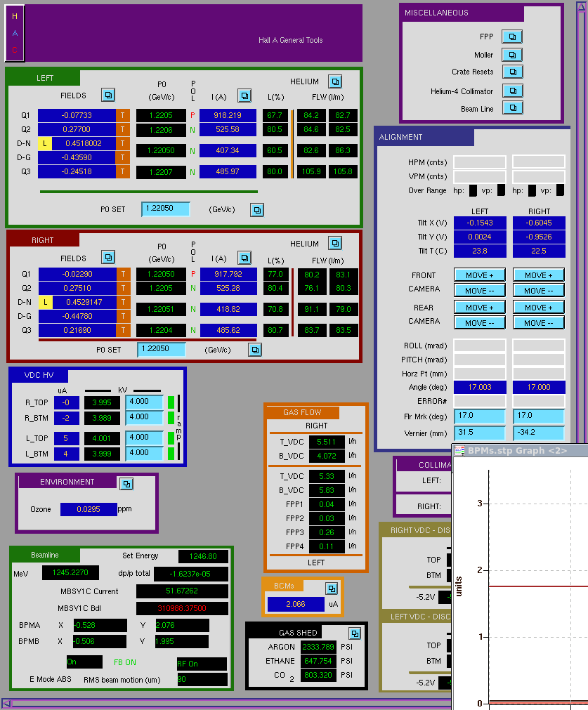Viewport: 588px width, 710px height.
Task: Click L_BTM kV setpoint field
Action: (144, 453)
